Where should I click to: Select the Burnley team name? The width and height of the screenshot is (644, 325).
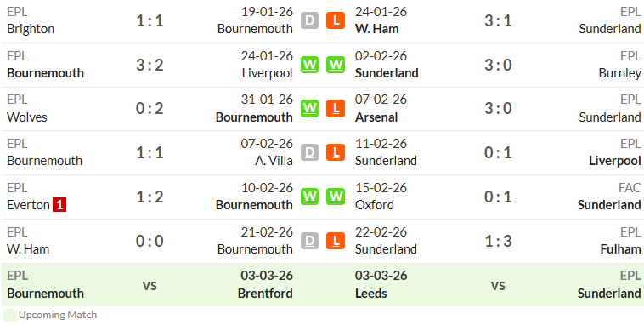[619, 73]
